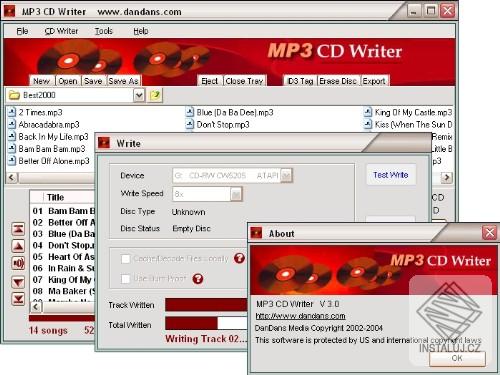This screenshot has width=500, height=375.
Task: Select playlist track 07 King Of My
Action: (x=64, y=280)
